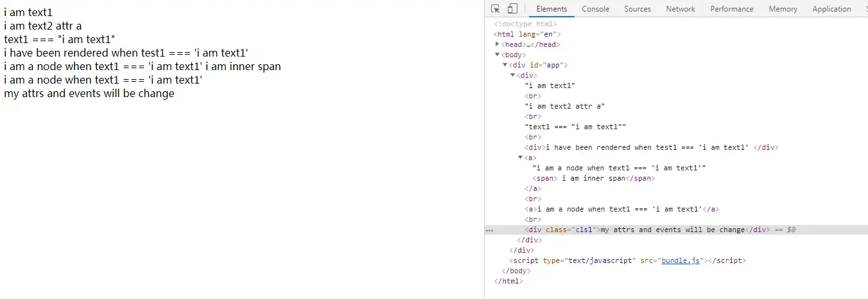The height and width of the screenshot is (299, 868).
Task: Select the single-line a node in DOM tree
Action: click(621, 209)
